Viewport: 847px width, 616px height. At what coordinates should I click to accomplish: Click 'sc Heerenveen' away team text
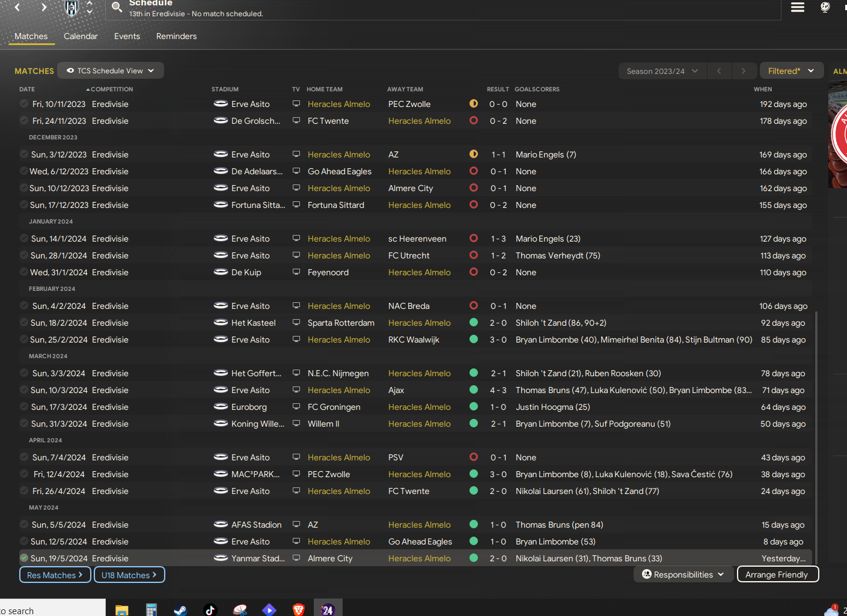pos(417,239)
